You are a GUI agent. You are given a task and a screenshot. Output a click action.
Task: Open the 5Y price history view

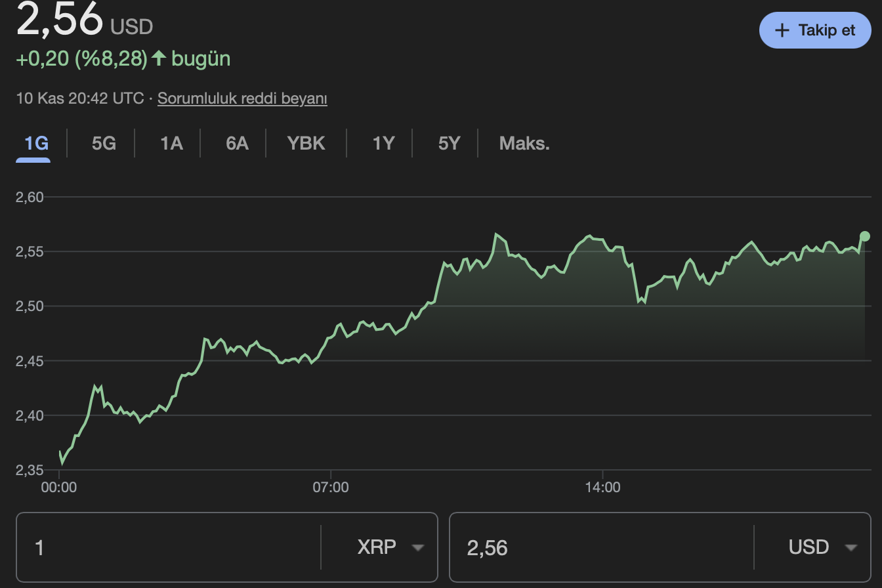click(x=449, y=143)
